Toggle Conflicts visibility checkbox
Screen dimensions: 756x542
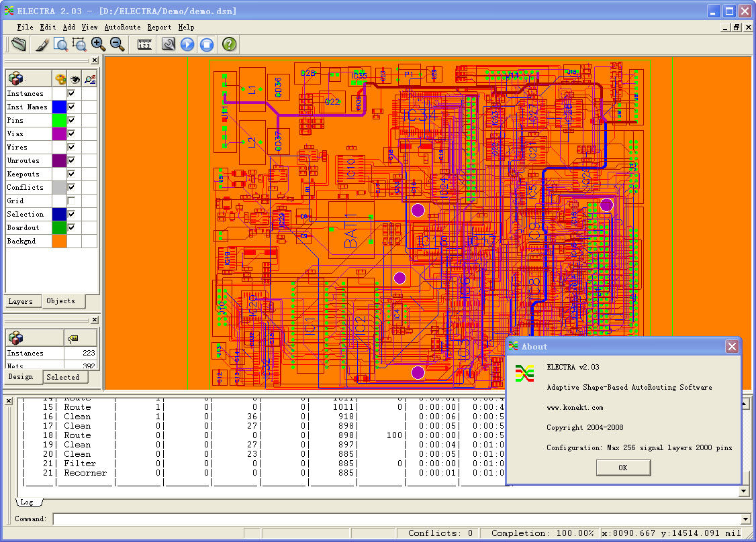[x=71, y=187]
